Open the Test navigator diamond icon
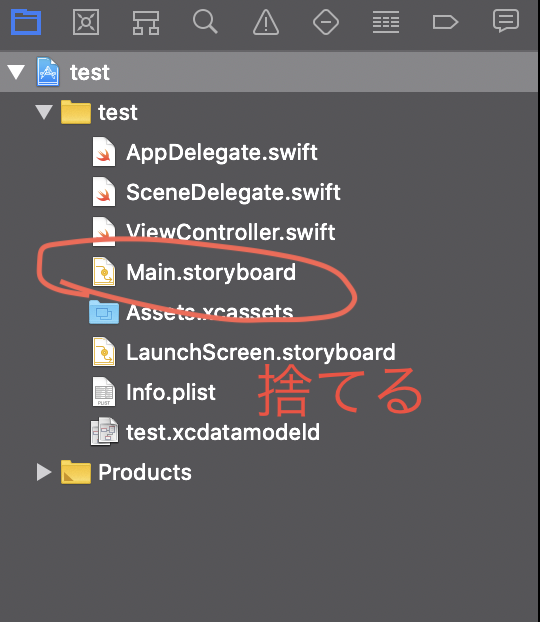540x622 pixels. tap(326, 22)
